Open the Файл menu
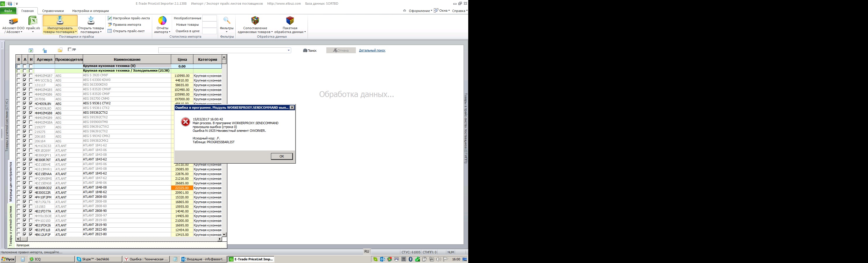 tap(8, 11)
